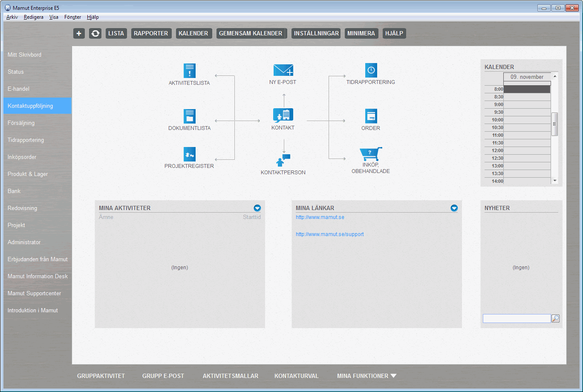Screen dimensions: 583x392
Task: Click the Ämne column header
Action: (x=106, y=217)
